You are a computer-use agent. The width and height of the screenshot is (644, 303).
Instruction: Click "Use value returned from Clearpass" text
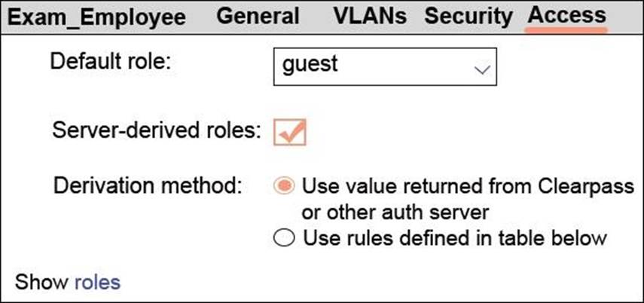point(468,186)
